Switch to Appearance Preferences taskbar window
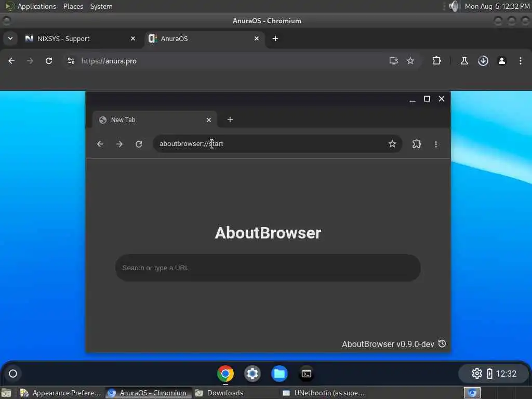 pos(61,393)
